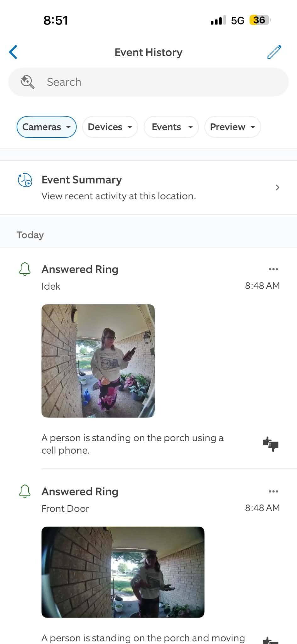The image size is (297, 644).
Task: Tap the smart search magnifier icon
Action: coord(27,82)
